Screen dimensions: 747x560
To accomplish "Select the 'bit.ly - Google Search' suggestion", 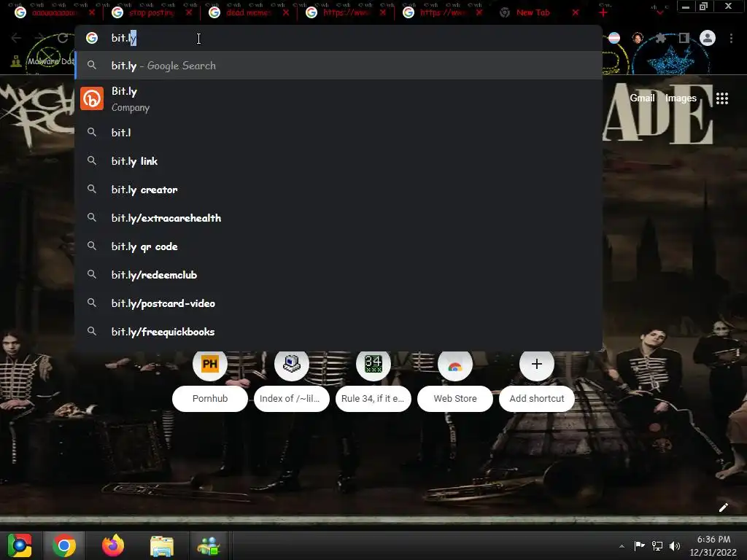I will 338,66.
